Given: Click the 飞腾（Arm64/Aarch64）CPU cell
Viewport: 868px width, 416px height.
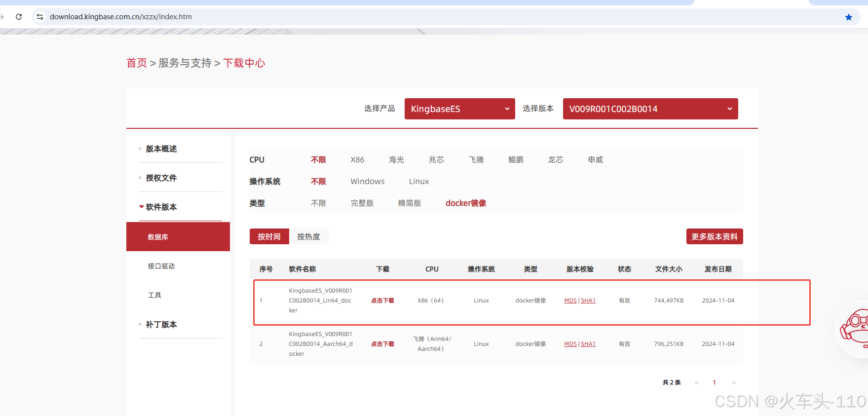Looking at the screenshot, I should pyautogui.click(x=432, y=344).
